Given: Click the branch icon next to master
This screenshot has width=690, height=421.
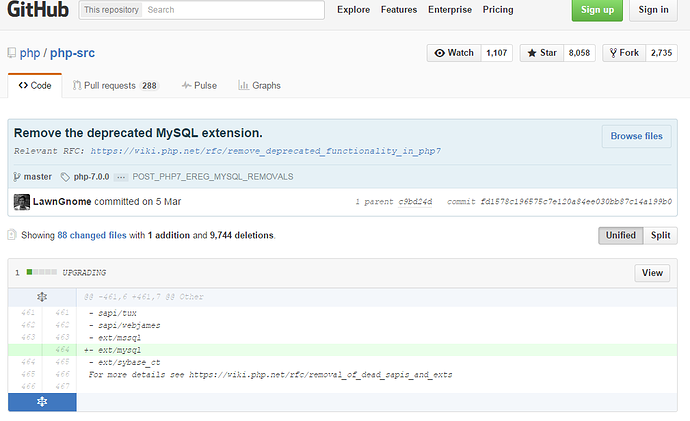Looking at the screenshot, I should [17, 177].
